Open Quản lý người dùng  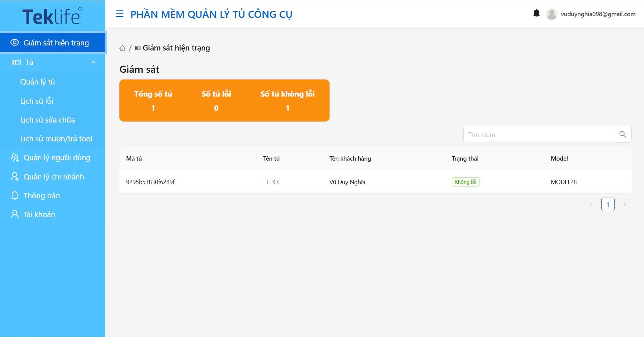(x=56, y=158)
